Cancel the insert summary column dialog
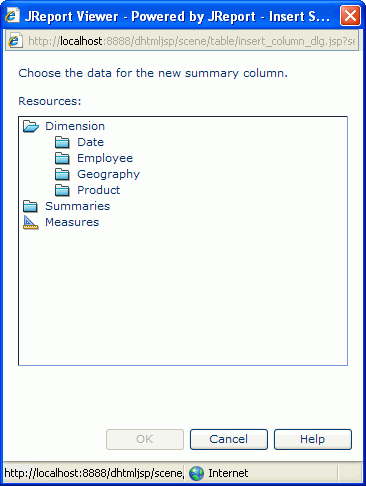The height and width of the screenshot is (486, 366). 229,439
